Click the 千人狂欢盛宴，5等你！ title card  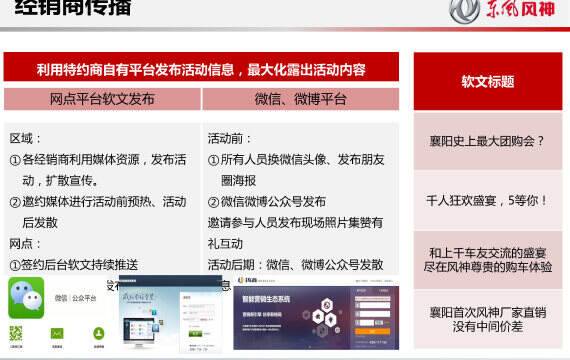click(x=488, y=200)
